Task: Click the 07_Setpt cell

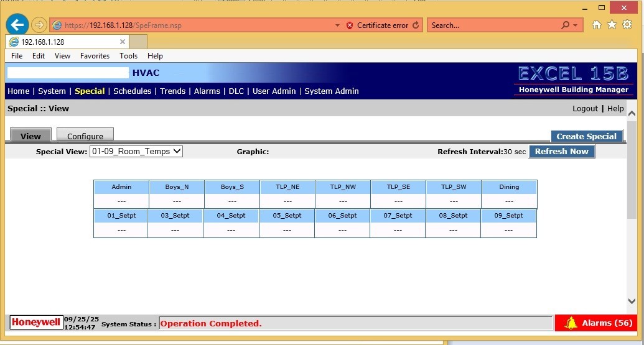Action: pos(398,215)
